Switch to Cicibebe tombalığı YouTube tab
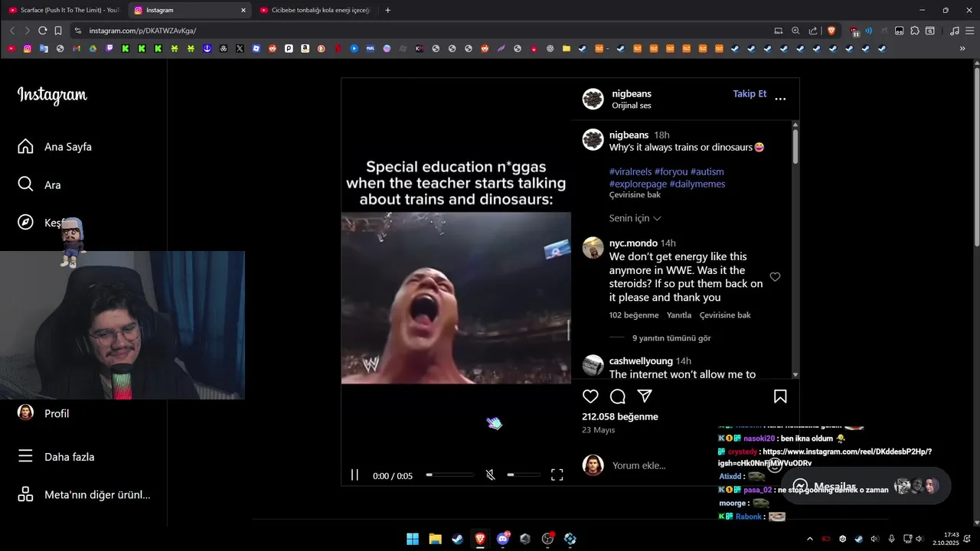980x551 pixels. point(315,10)
